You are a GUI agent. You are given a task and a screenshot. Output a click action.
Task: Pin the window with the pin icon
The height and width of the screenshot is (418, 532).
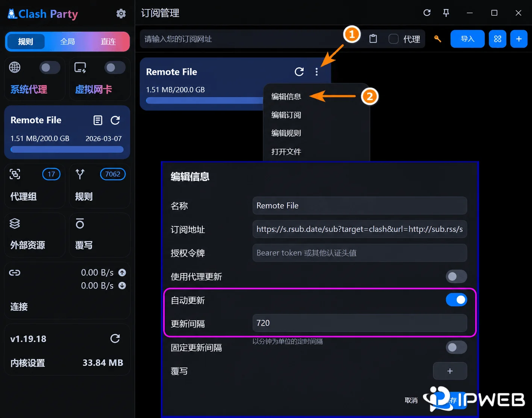[x=446, y=13]
